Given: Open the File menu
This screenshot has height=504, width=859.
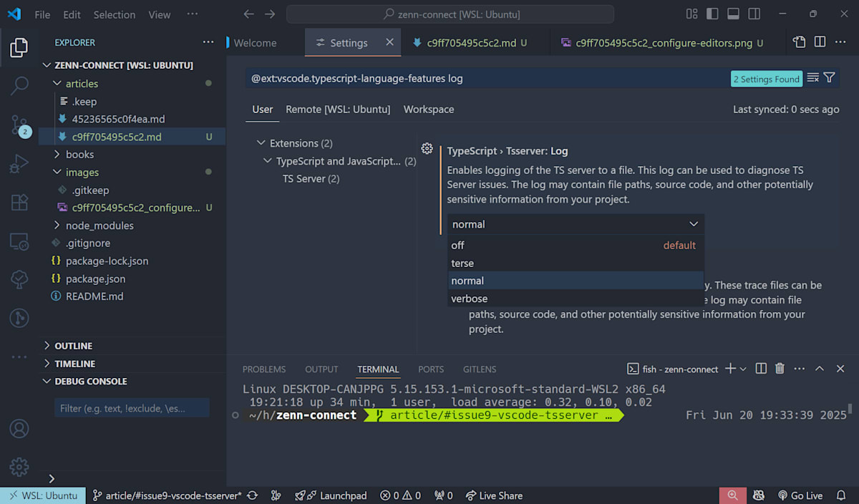Looking at the screenshot, I should point(42,14).
